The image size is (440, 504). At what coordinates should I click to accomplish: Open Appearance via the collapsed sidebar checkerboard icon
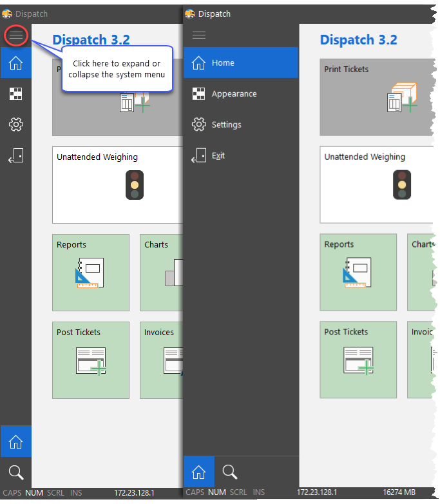[15, 94]
